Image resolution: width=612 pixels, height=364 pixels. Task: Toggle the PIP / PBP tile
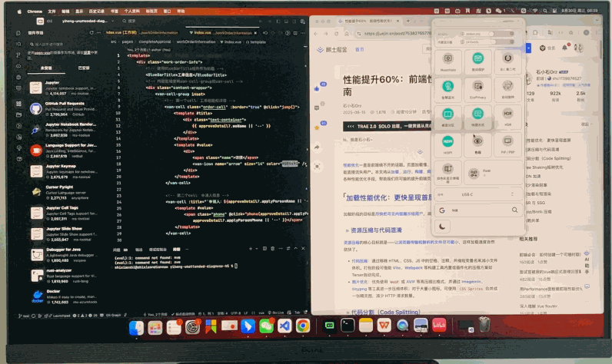point(507,144)
